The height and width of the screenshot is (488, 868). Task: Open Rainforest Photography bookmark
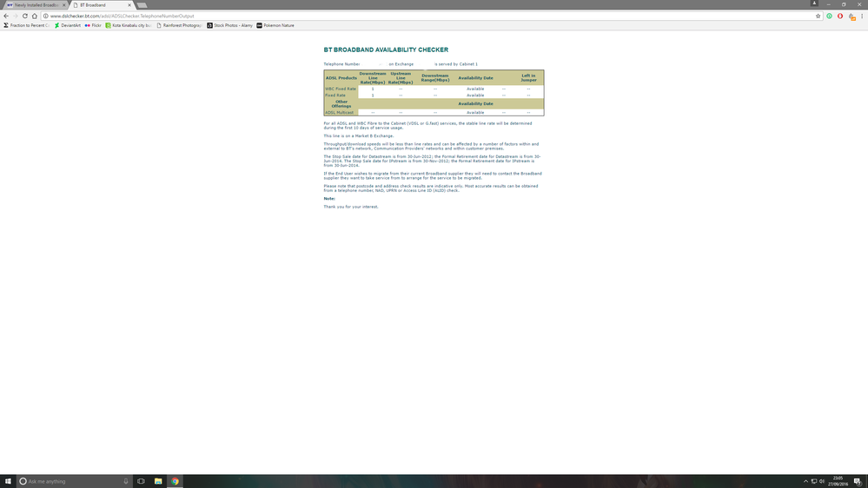point(179,25)
